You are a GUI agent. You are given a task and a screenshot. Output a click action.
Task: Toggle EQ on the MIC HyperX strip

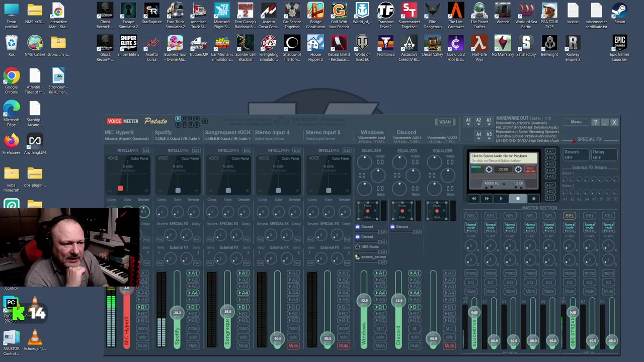coord(146,150)
